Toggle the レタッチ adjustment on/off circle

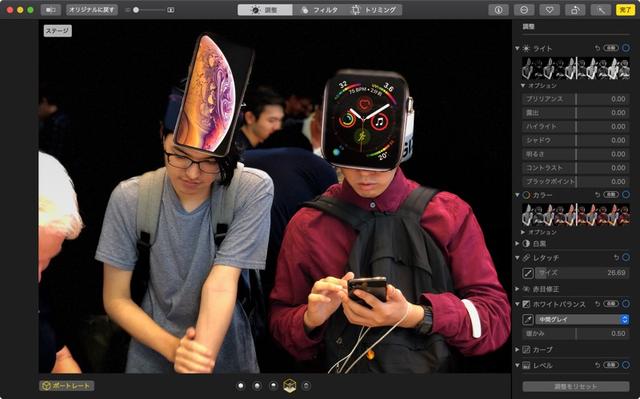click(626, 257)
